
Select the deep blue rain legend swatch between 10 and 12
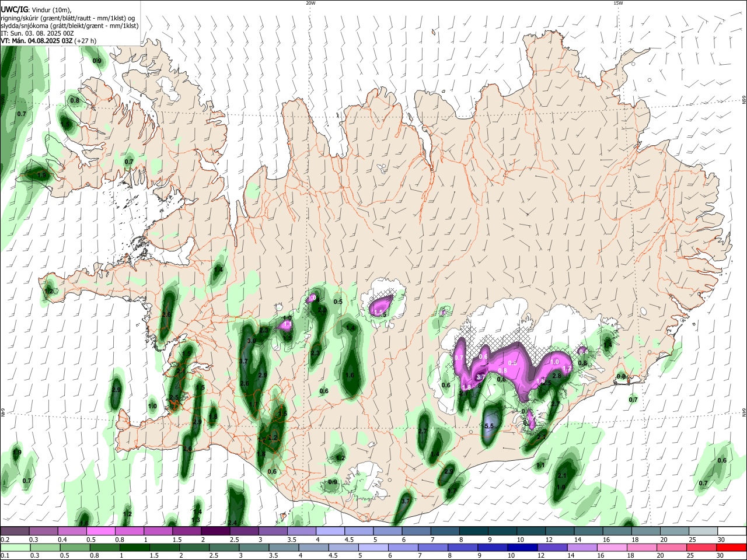[522, 548]
